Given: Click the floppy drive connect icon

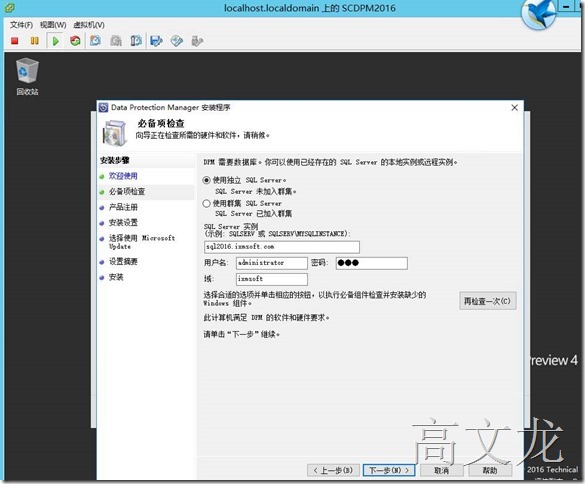Looking at the screenshot, I should 156,41.
